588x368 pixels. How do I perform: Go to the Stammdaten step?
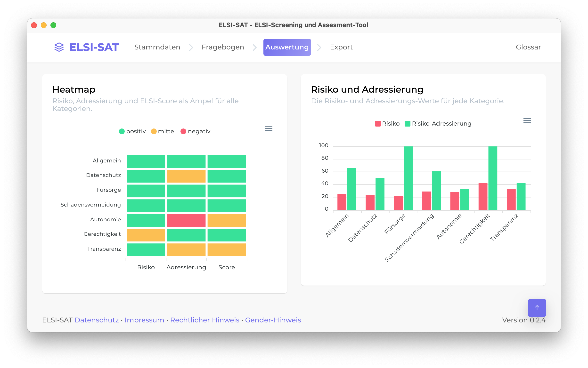click(157, 47)
